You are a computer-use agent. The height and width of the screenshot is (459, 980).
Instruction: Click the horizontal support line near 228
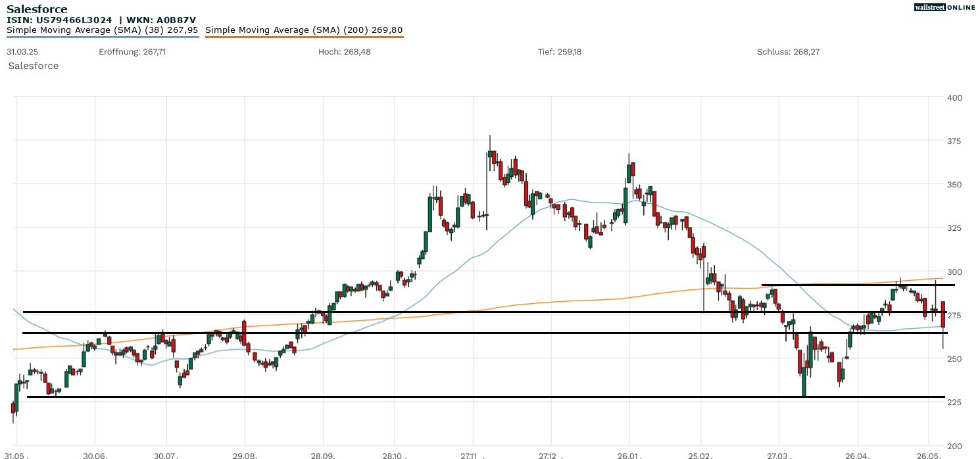(486, 397)
